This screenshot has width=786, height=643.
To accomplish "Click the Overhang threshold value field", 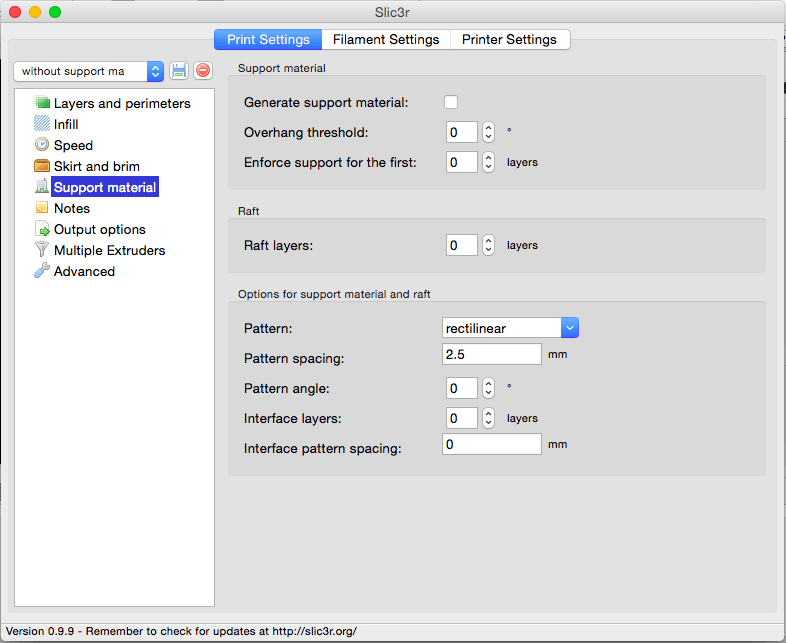I will pos(462,132).
